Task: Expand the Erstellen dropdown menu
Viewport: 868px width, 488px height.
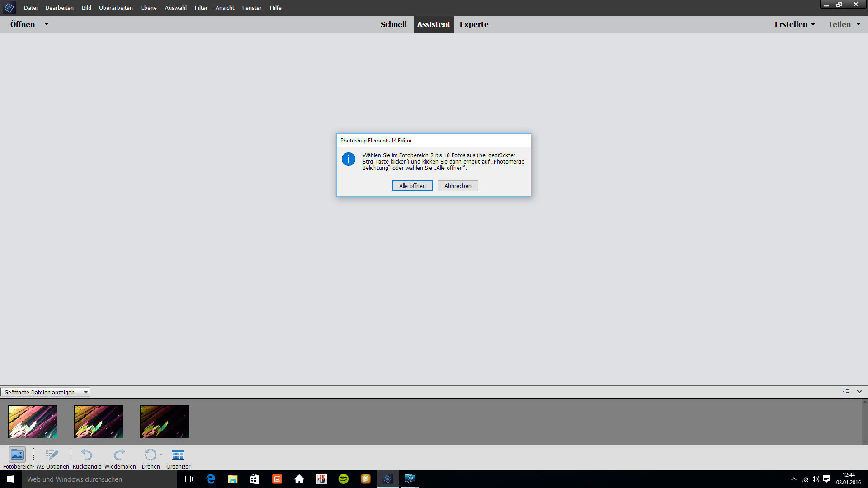Action: 794,24
